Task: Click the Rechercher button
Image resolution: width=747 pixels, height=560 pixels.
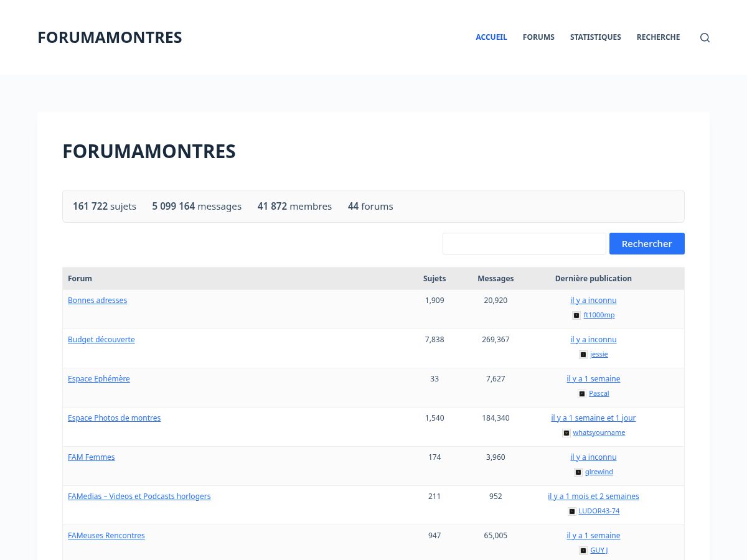Action: click(x=647, y=243)
